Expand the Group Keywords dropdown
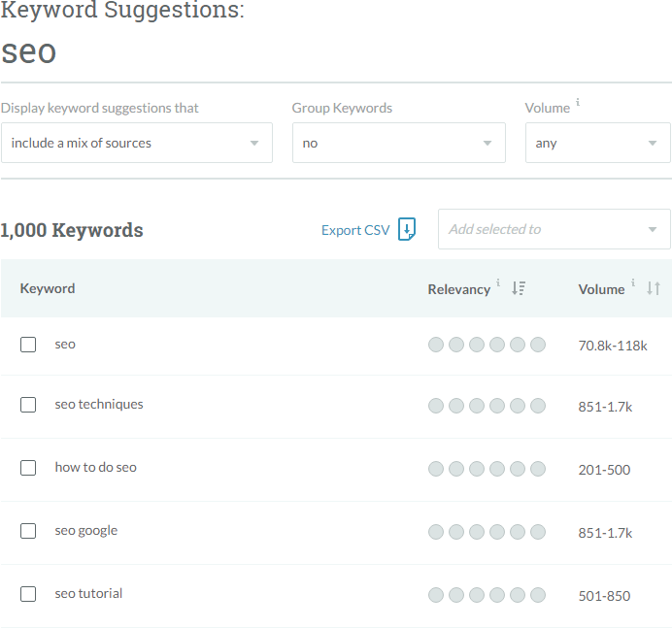 (x=398, y=143)
